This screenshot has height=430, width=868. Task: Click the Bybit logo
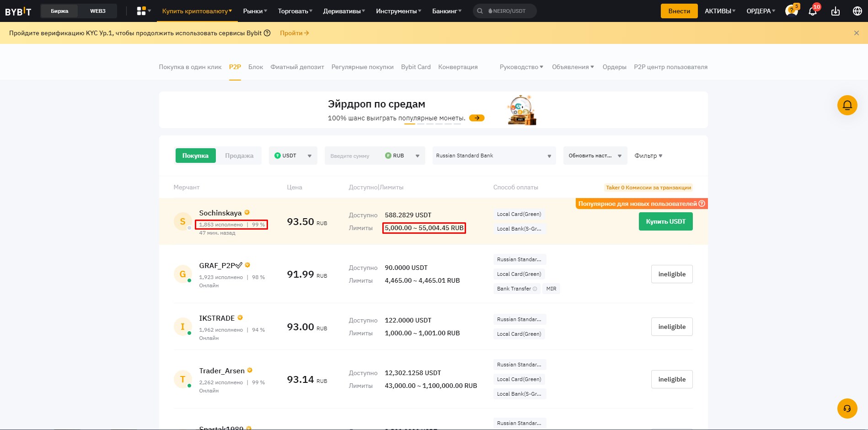click(18, 11)
